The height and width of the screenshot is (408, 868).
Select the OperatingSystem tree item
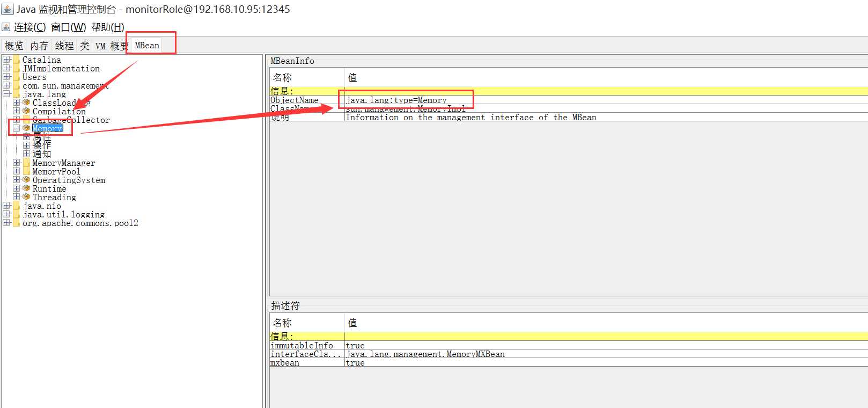(69, 180)
